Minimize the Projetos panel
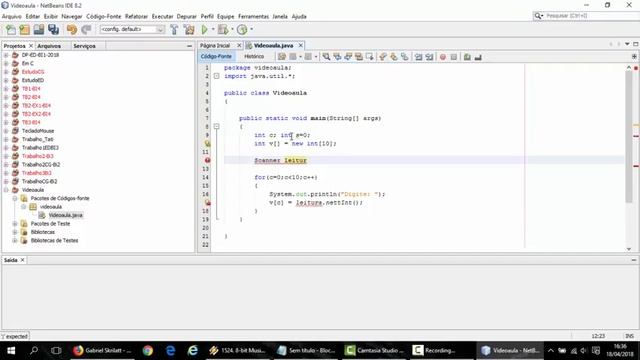This screenshot has height=360, width=640. [189, 46]
